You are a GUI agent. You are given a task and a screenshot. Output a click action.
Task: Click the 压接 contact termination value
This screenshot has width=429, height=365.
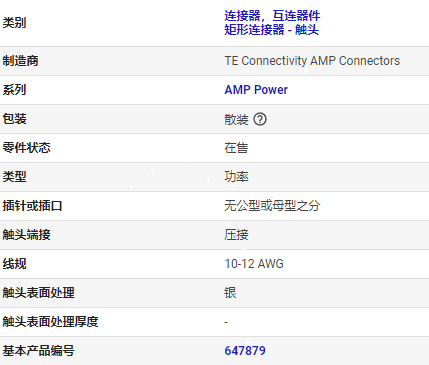[236, 235]
